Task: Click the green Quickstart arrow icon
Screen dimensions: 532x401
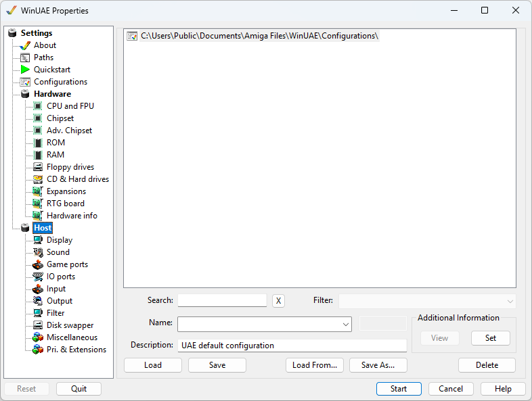Action: pyautogui.click(x=25, y=70)
